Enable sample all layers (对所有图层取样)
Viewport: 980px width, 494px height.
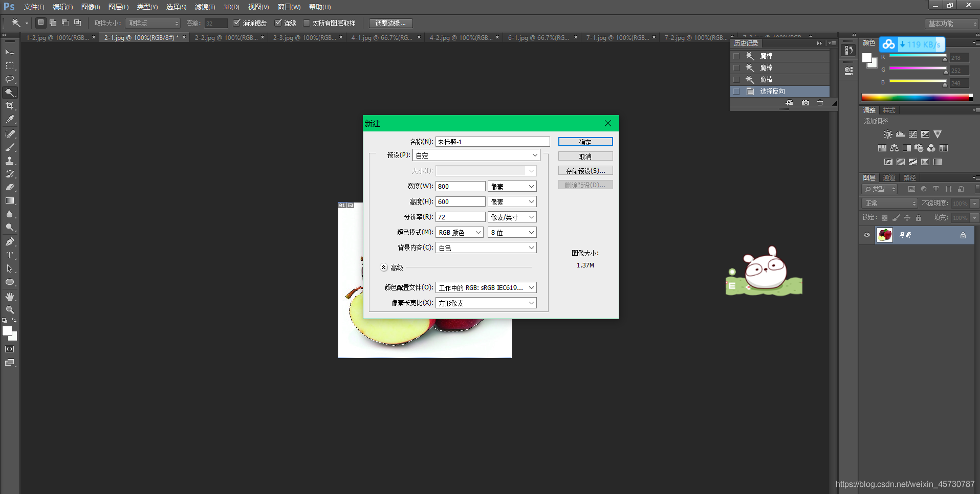pos(307,23)
